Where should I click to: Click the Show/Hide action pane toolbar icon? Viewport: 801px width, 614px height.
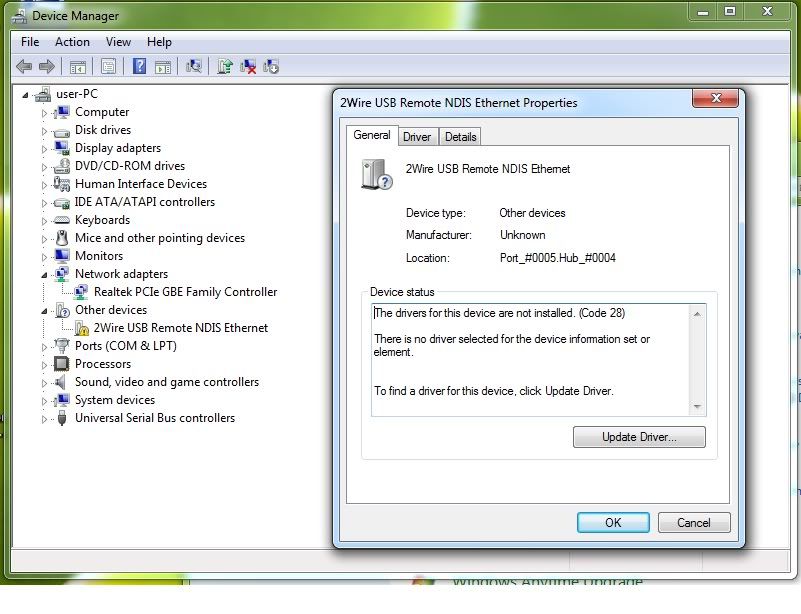162,66
